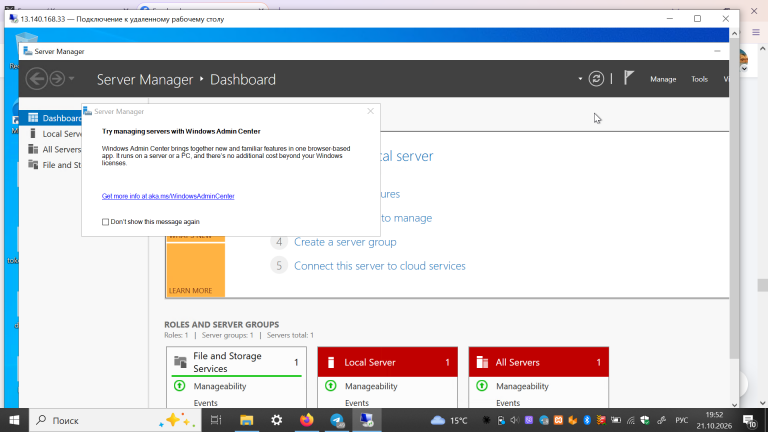Viewport: 768px width, 432px height.
Task: Click the link chain tray icon
Action: [x=661, y=420]
